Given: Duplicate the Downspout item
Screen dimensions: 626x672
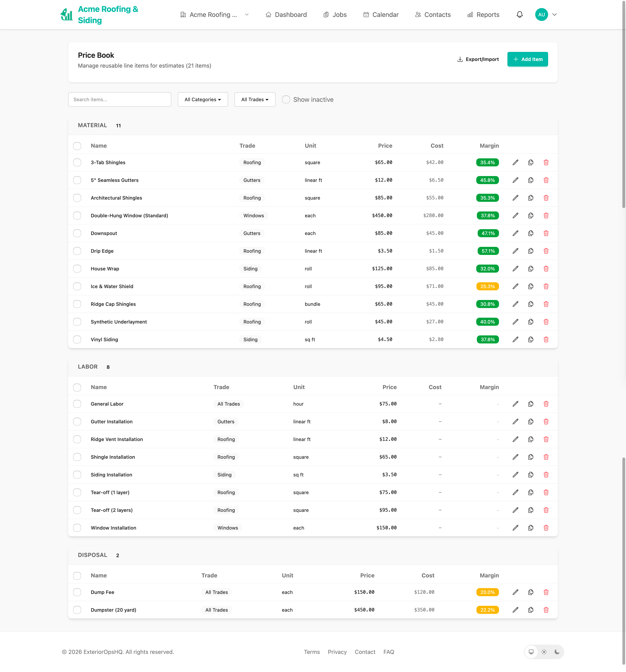Looking at the screenshot, I should click(x=531, y=233).
